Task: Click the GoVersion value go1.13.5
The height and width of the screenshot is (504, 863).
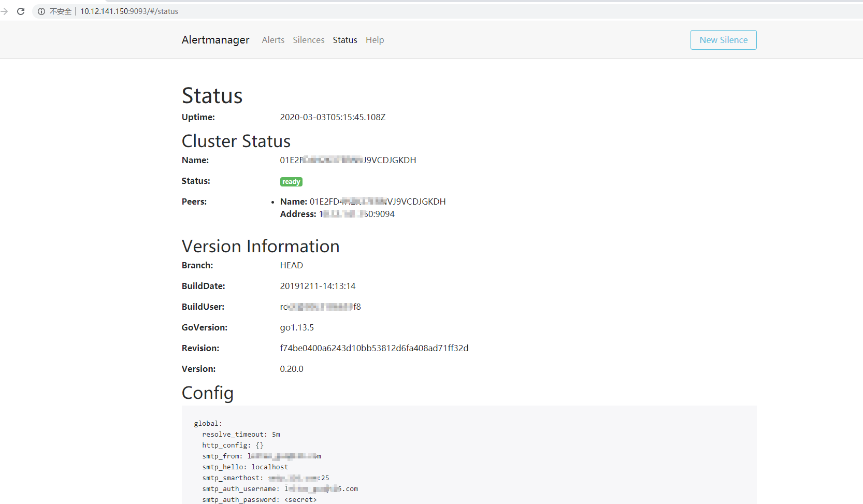Action: (x=297, y=327)
